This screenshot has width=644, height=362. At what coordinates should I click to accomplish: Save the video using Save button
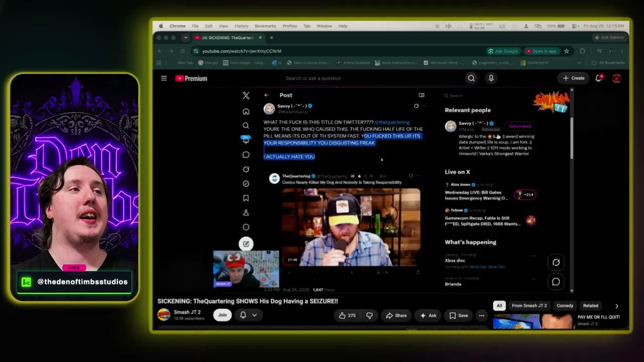click(x=458, y=315)
